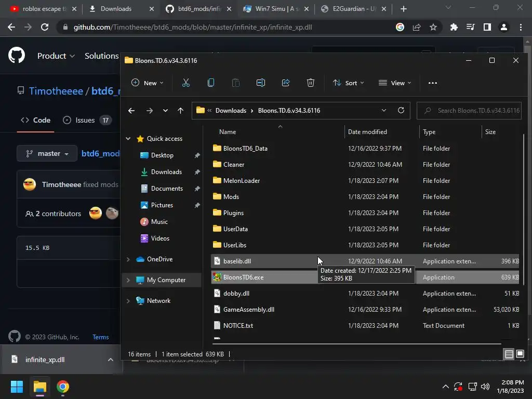The height and width of the screenshot is (399, 532).
Task: Switch to details view icon in status bar
Action: pos(509,354)
